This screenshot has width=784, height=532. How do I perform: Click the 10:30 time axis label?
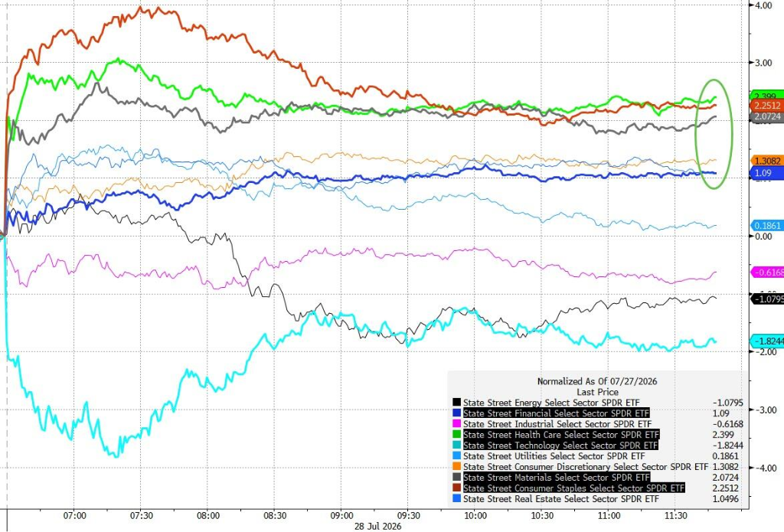[x=542, y=515]
